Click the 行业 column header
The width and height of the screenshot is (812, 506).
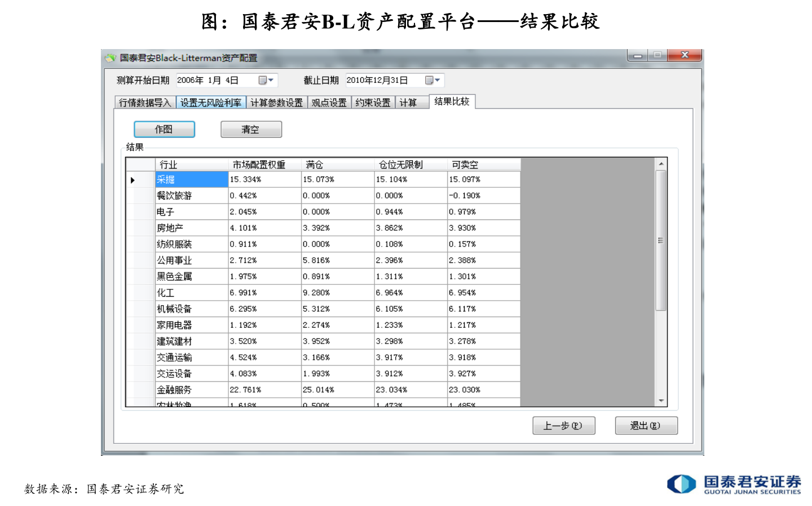point(191,165)
